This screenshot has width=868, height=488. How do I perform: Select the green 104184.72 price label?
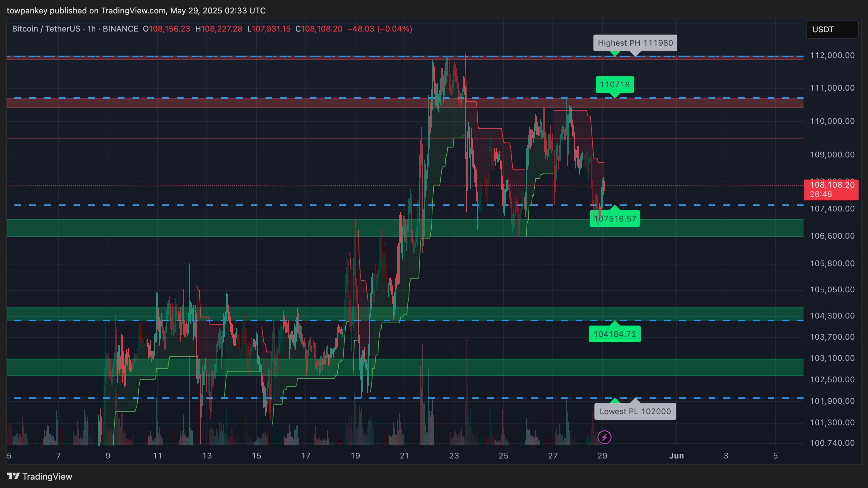point(615,334)
